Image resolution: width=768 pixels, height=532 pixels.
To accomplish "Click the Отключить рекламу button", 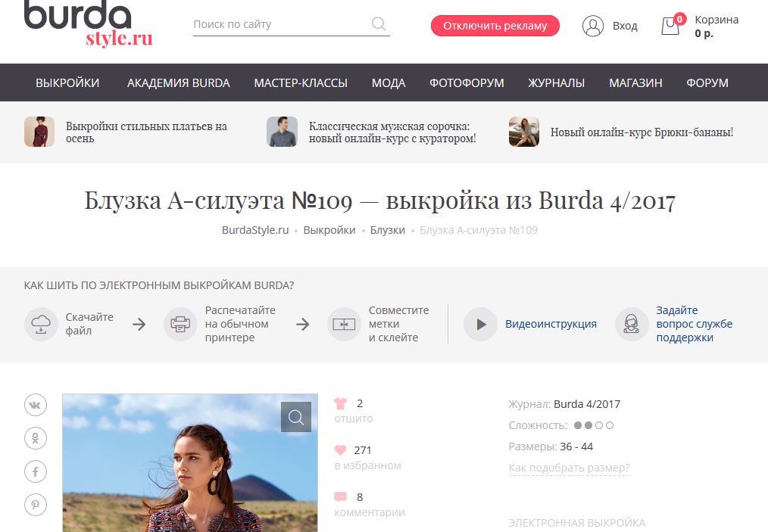I will (x=495, y=26).
